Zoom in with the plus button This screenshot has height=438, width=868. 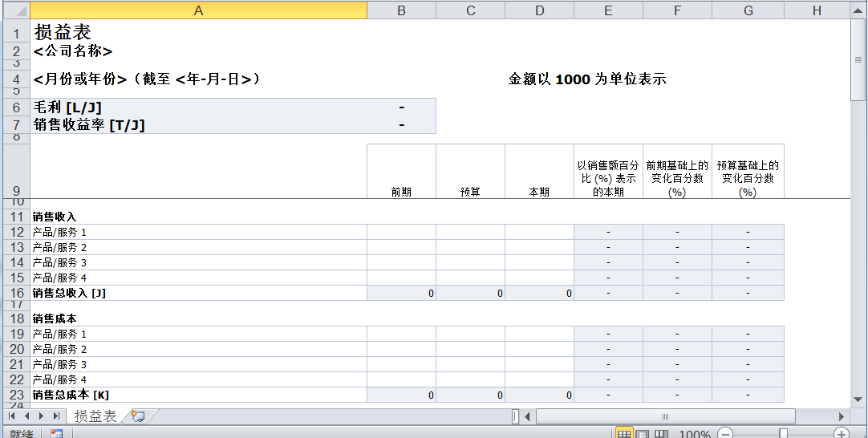click(x=842, y=433)
